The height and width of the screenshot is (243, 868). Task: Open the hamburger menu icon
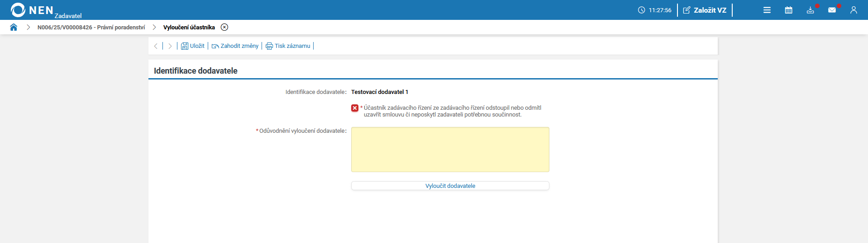point(767,10)
